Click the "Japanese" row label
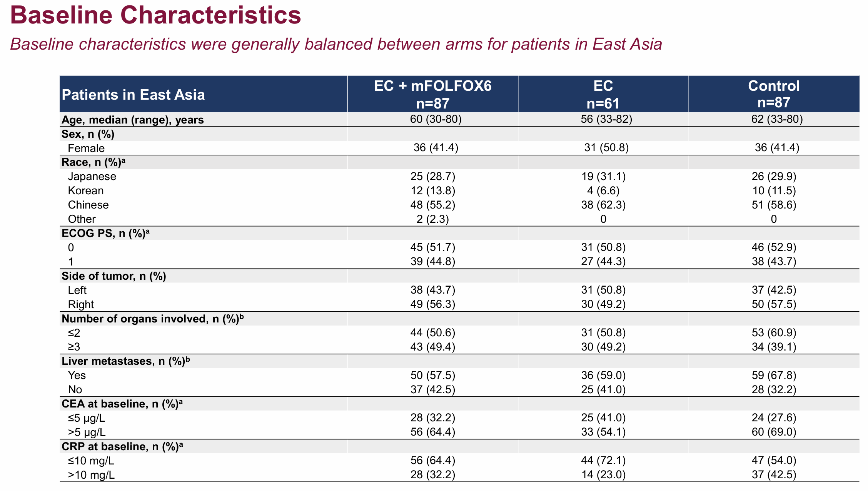 click(92, 177)
